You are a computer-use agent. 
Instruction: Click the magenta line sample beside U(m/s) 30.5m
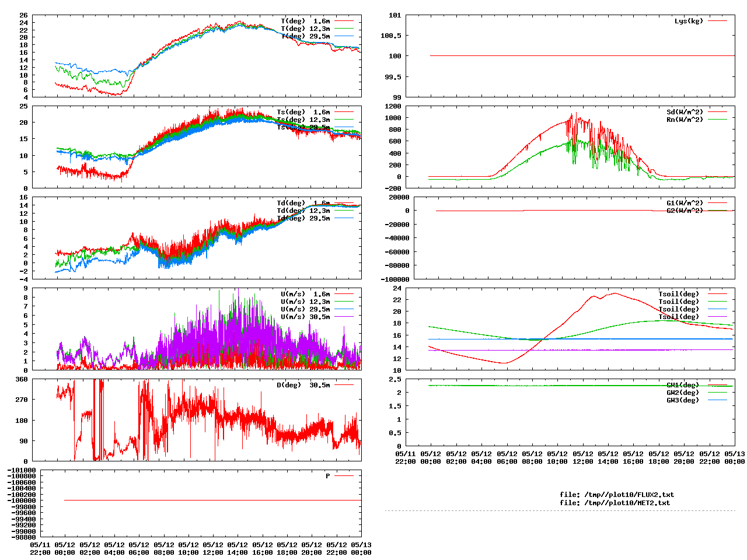[x=344, y=317]
